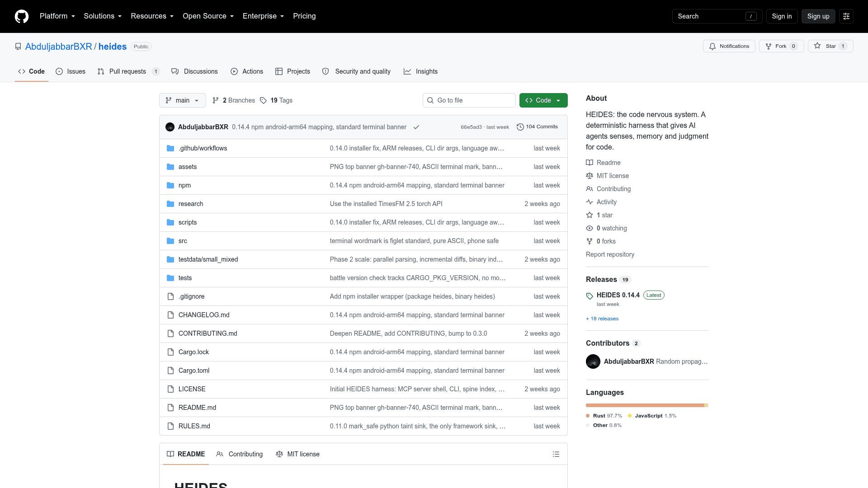Click the Sign in button

click(782, 16)
